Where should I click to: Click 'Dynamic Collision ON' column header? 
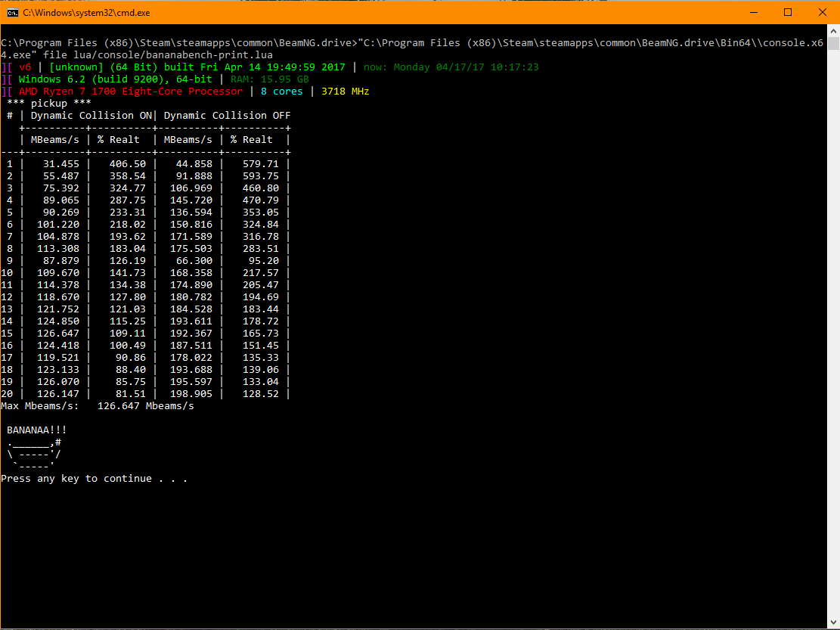point(91,116)
